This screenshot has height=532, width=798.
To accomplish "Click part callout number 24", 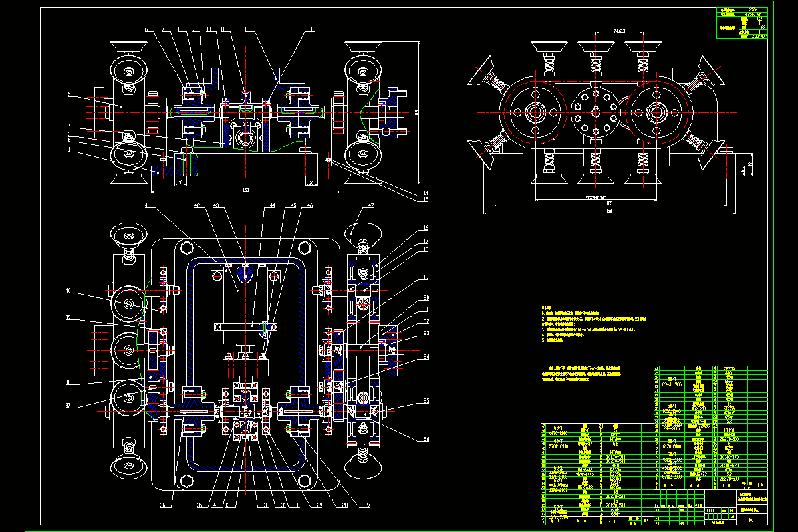I will 426,357.
